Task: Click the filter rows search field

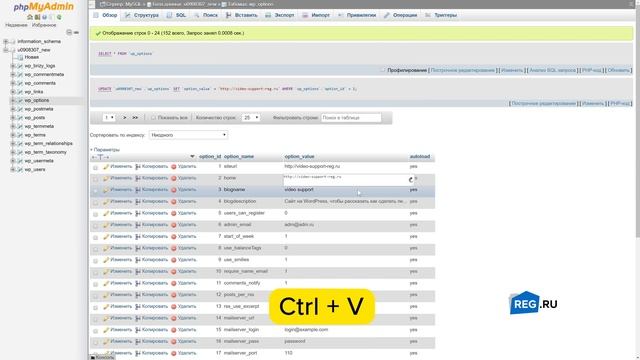Action: point(351,118)
